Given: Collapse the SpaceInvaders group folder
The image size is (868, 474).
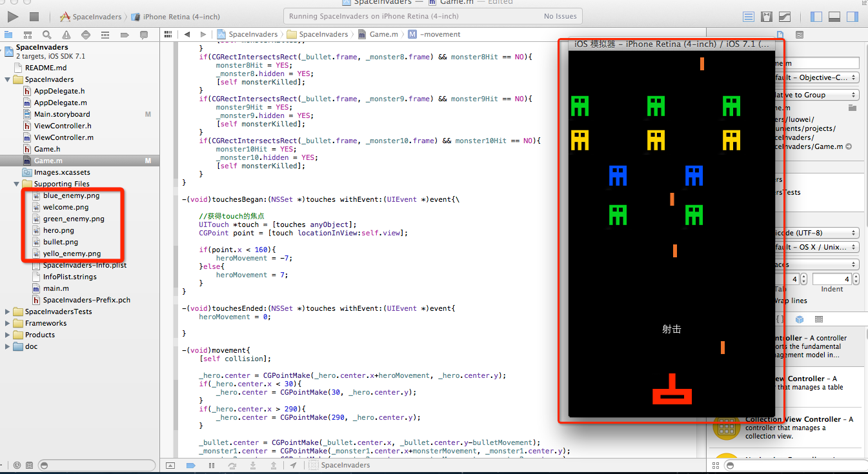Looking at the screenshot, I should [8, 79].
